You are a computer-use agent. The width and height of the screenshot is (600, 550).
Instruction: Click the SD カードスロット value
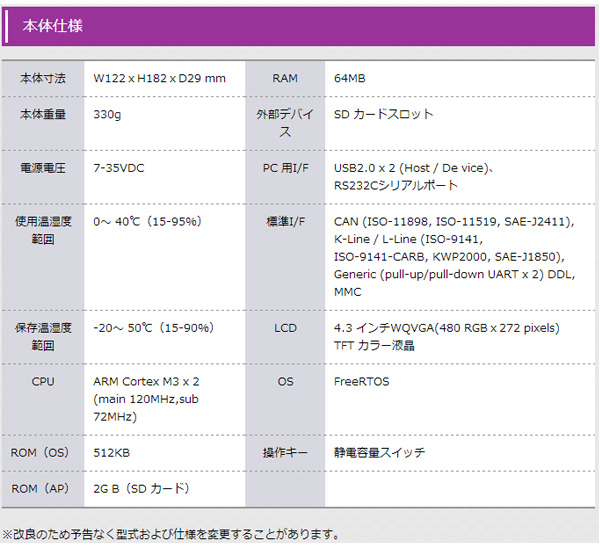pyautogui.click(x=383, y=114)
